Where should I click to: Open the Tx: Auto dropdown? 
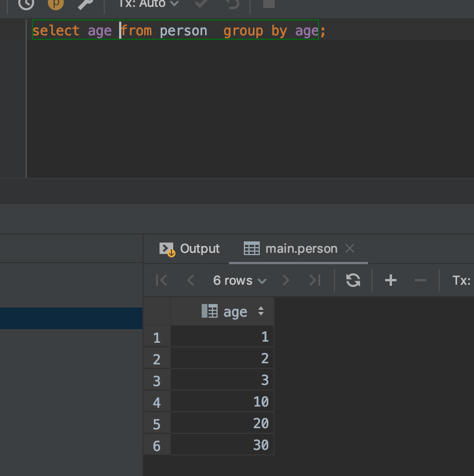(149, 3)
